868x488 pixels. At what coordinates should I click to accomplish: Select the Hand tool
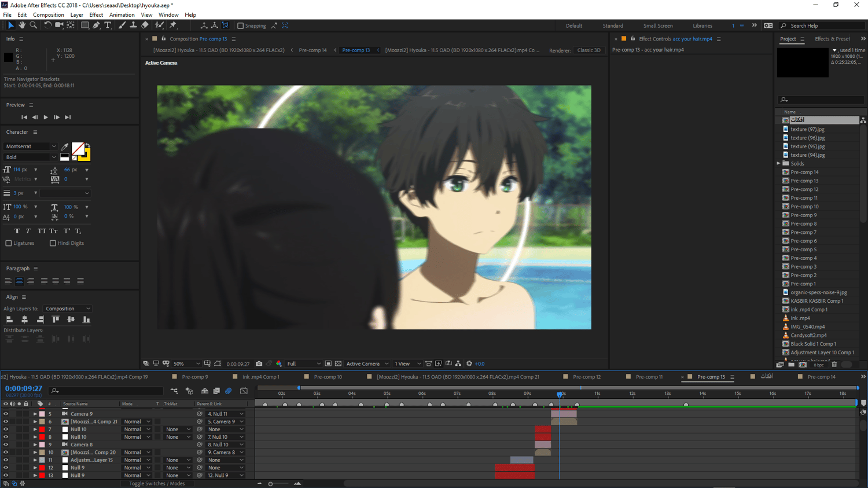pyautogui.click(x=22, y=25)
